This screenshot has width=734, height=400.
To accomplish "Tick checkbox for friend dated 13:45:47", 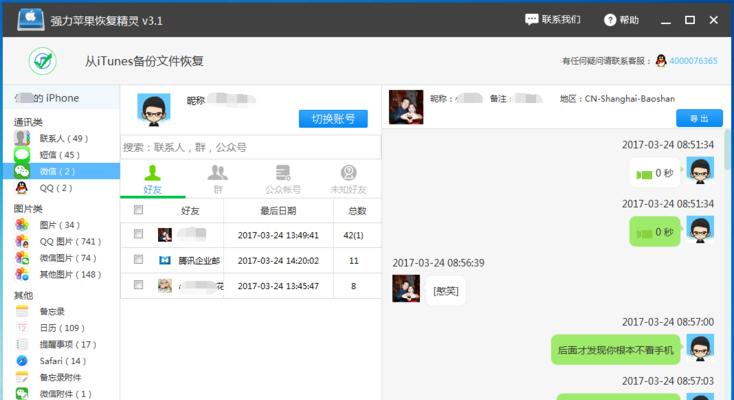I will pos(139,284).
